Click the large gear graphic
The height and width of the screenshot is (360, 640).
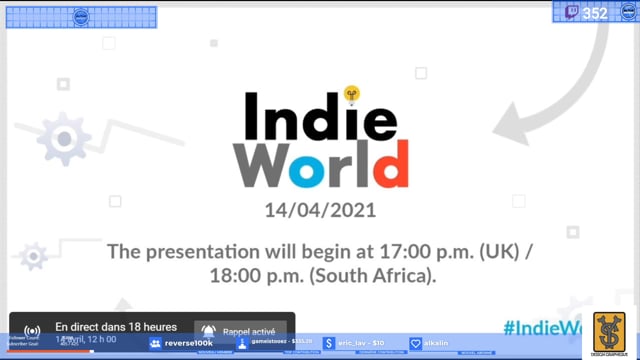click(x=64, y=139)
